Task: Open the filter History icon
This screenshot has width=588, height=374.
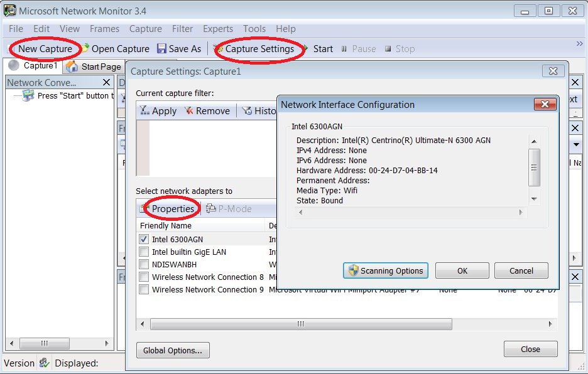Action: pos(247,110)
